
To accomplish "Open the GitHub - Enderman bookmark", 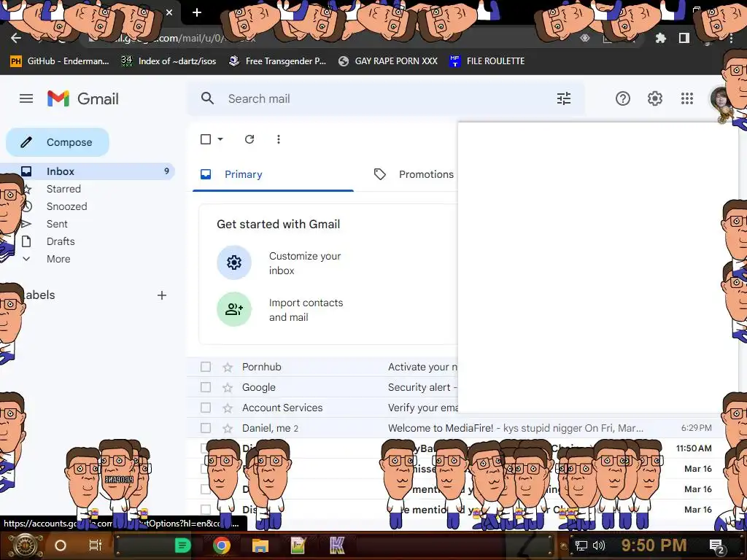I will pos(60,61).
